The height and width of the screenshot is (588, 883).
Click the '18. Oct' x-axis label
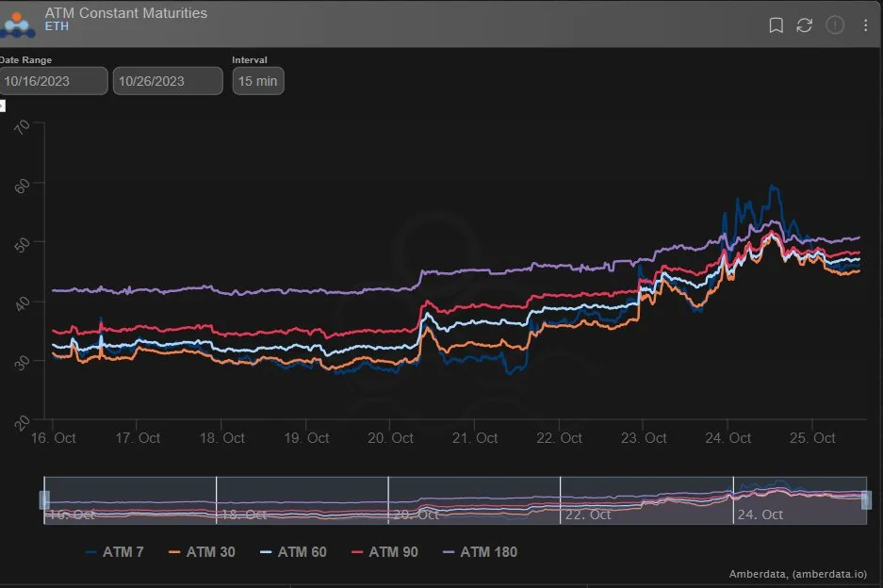click(221, 438)
